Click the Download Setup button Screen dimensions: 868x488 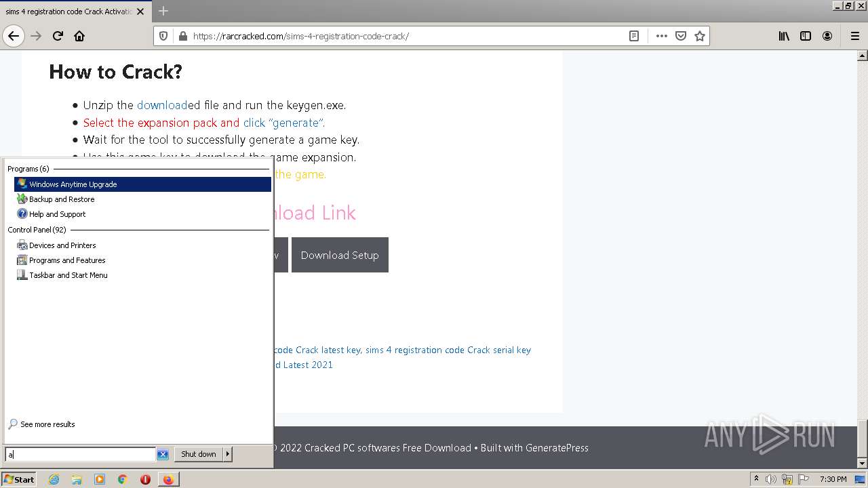click(340, 255)
